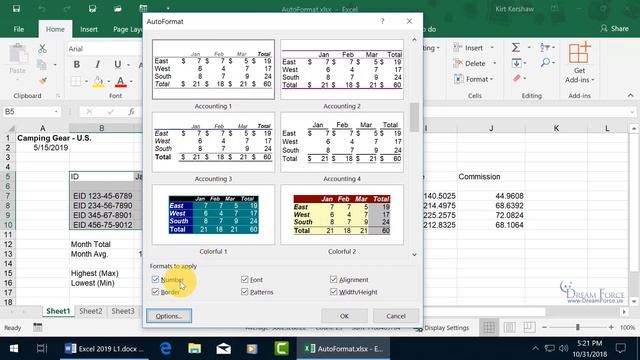This screenshot has width=640, height=360.
Task: Click the Font name box showing Arial
Action: [x=104, y=49]
